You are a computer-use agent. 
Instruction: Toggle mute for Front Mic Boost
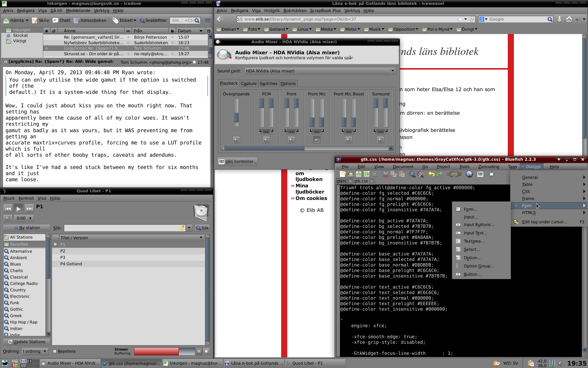click(x=349, y=140)
